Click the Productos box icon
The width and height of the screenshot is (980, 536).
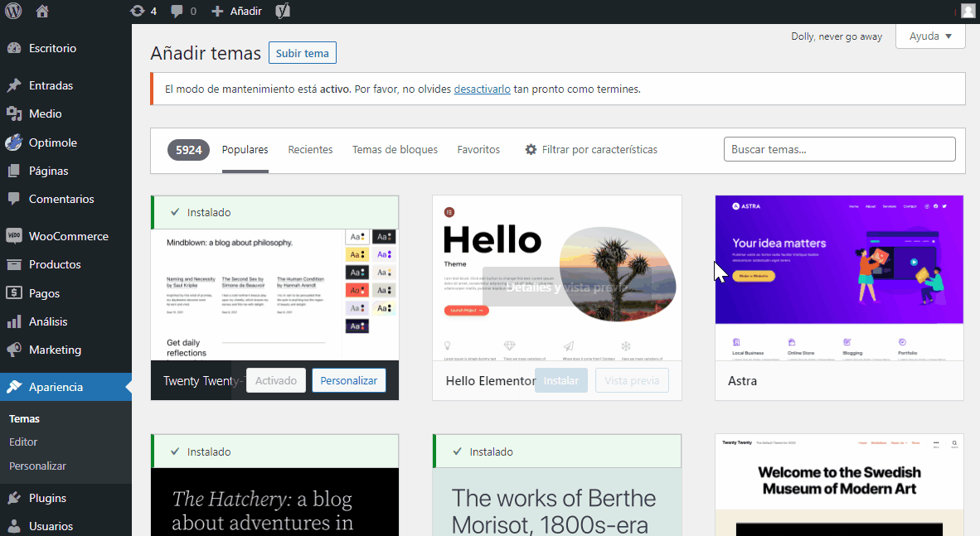coord(14,264)
